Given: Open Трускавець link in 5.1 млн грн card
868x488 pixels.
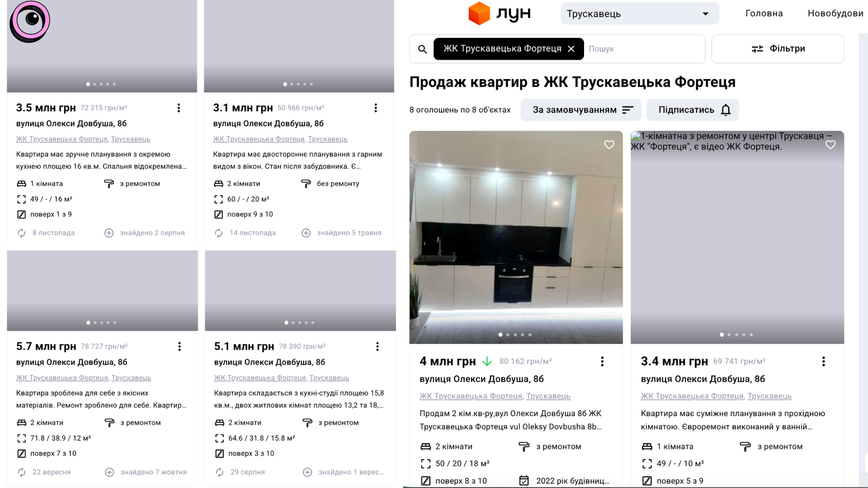Looking at the screenshot, I should coord(329,378).
